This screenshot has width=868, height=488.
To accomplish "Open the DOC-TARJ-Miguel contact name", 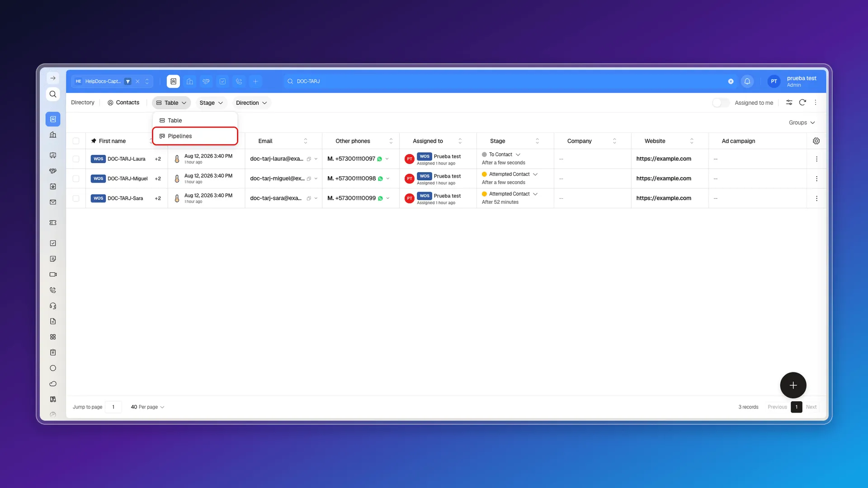I will click(127, 178).
